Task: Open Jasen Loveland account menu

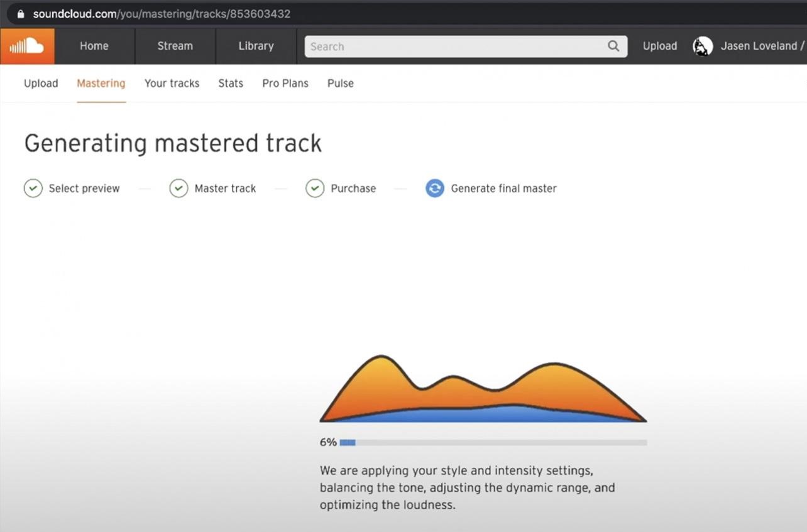Action: click(x=762, y=46)
